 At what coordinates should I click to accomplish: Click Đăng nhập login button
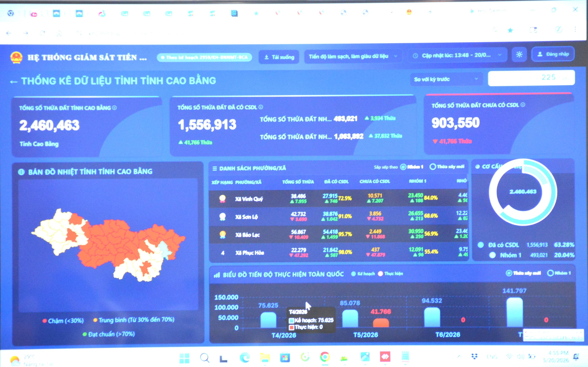point(553,54)
